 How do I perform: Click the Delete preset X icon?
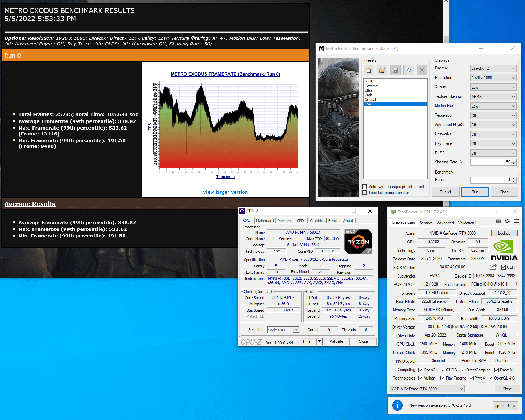(x=422, y=70)
